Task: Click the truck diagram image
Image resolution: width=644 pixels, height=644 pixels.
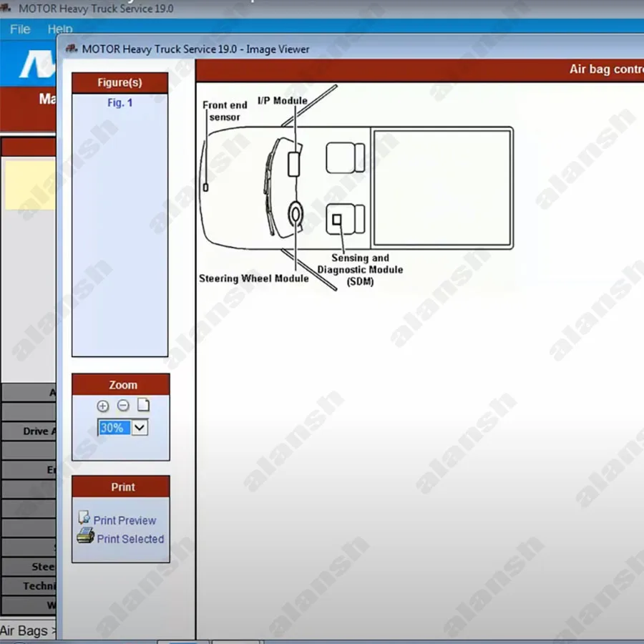Action: pyautogui.click(x=356, y=187)
